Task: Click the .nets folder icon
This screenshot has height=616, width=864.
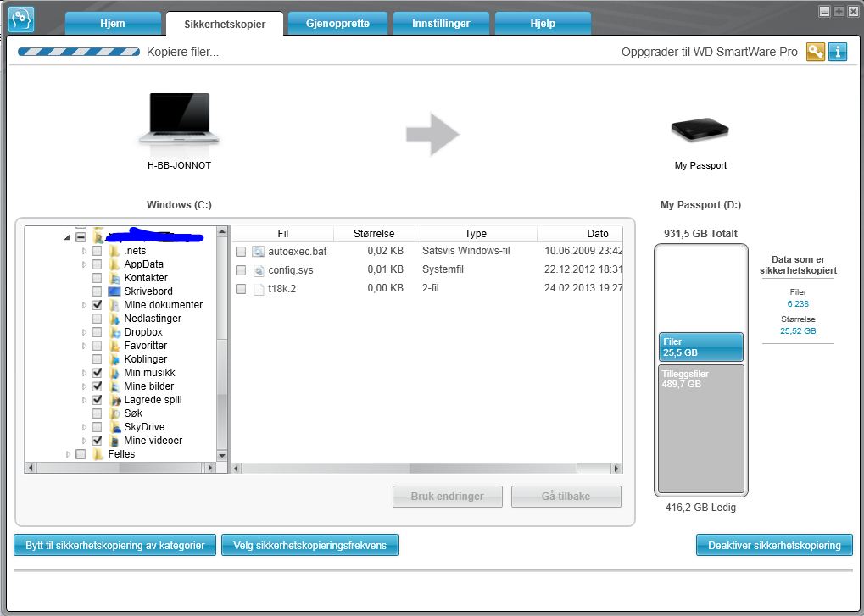Action: [114, 251]
